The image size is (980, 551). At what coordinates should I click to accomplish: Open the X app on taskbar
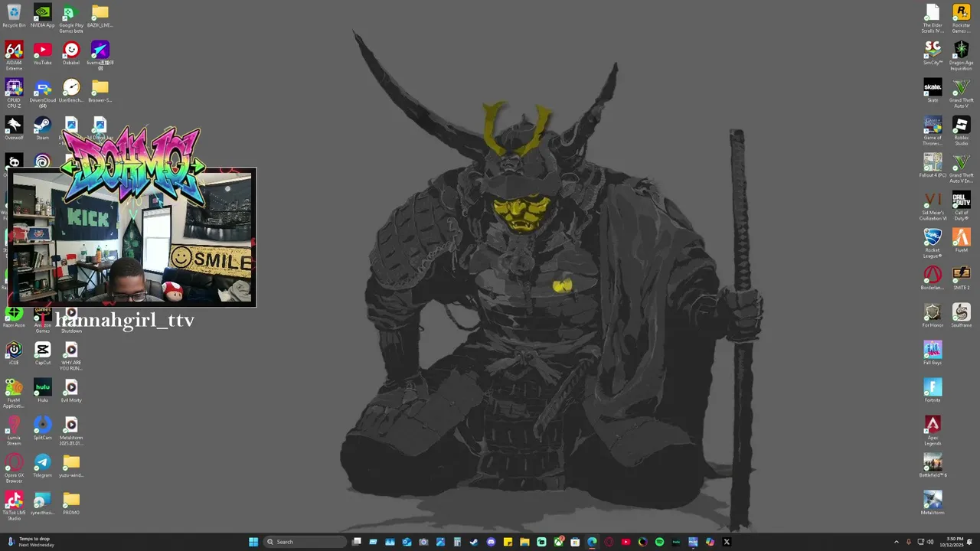(727, 542)
